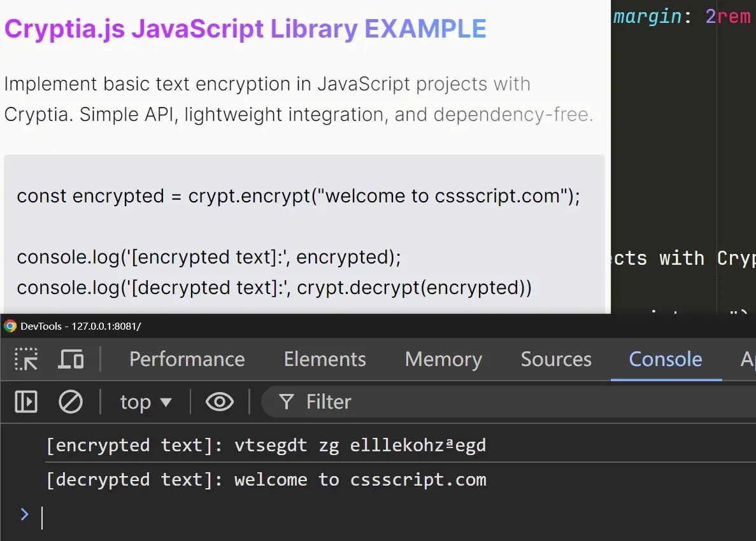Click the Chrome DevTools window icon
The height and width of the screenshot is (541, 756).
10,326
